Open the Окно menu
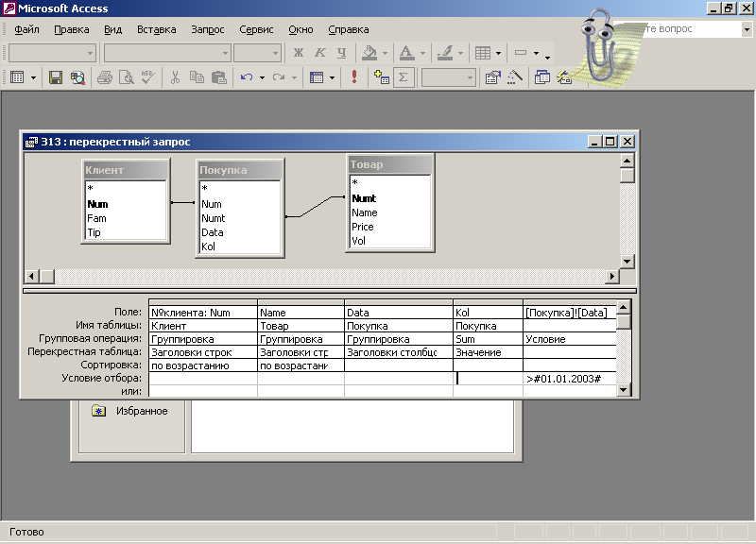 [x=301, y=29]
